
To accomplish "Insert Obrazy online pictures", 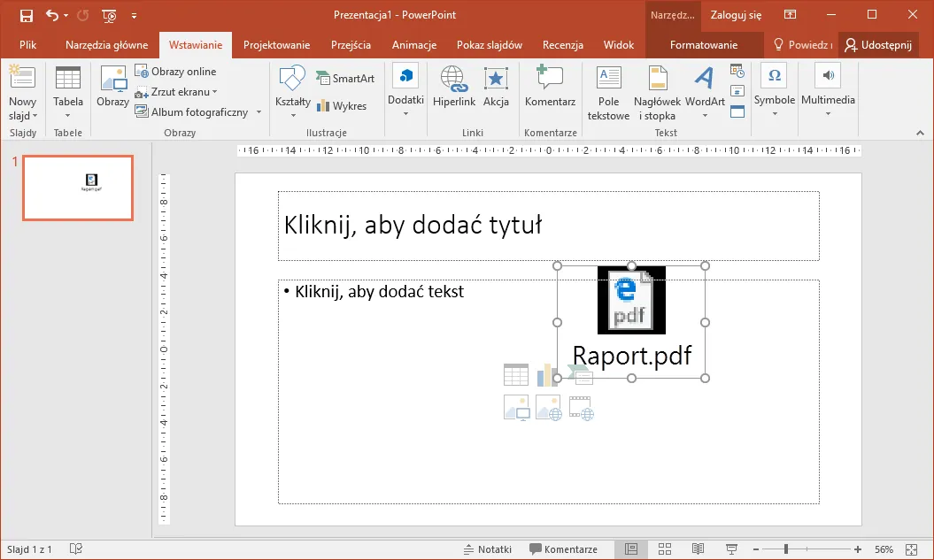I will pos(175,72).
